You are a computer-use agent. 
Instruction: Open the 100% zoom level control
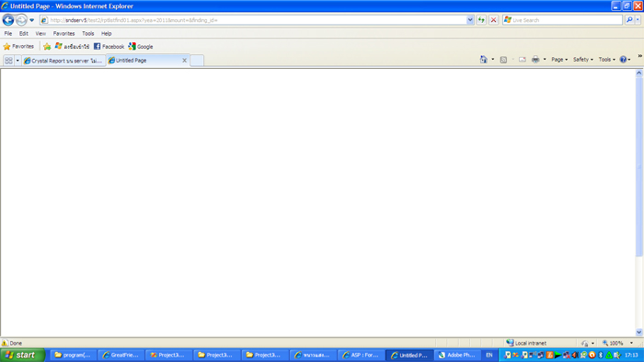coord(614,343)
